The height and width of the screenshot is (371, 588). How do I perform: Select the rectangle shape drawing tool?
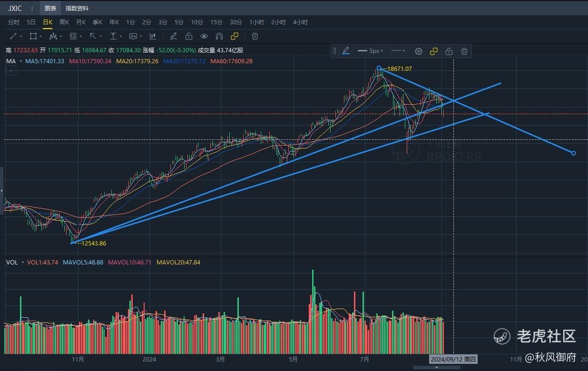[33, 36]
